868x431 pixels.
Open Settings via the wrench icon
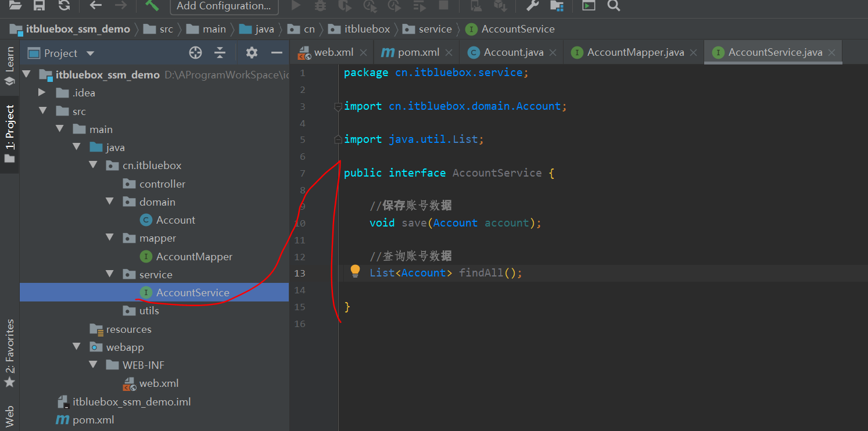pyautogui.click(x=532, y=5)
